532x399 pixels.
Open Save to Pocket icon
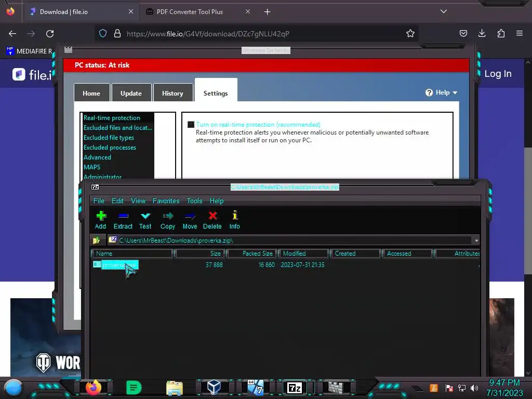463,33
